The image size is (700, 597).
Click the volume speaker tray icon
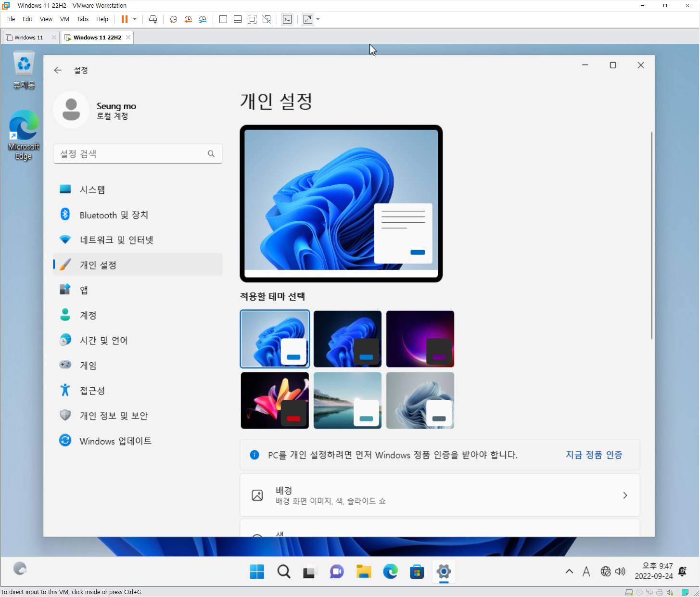(x=621, y=572)
